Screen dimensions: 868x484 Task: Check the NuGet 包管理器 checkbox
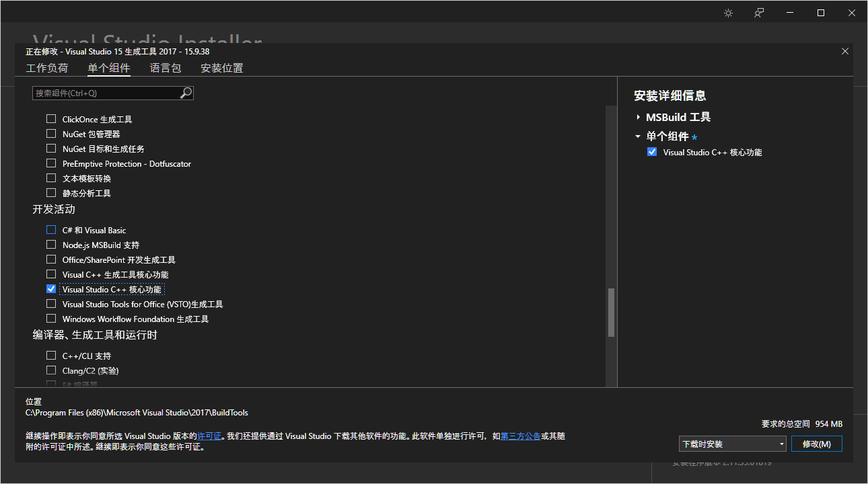point(51,134)
